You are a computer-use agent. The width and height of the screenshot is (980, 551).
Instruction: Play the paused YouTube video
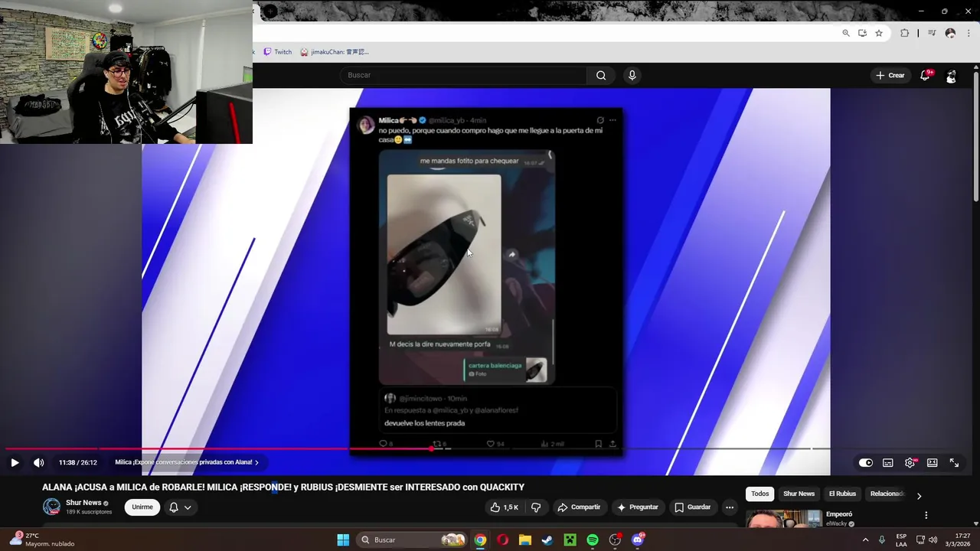15,462
